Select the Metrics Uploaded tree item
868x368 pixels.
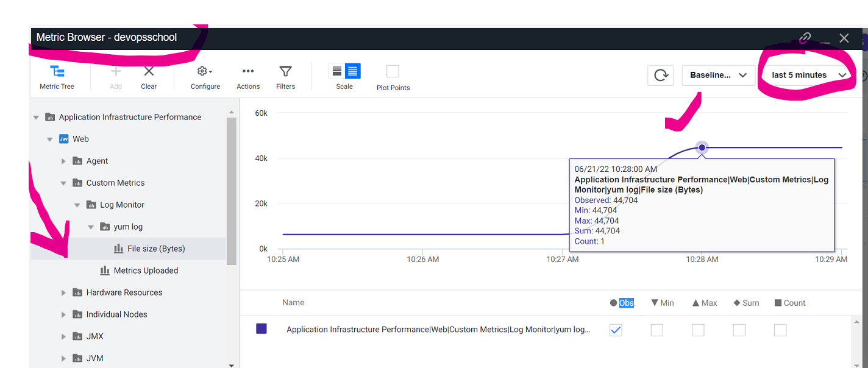[146, 271]
